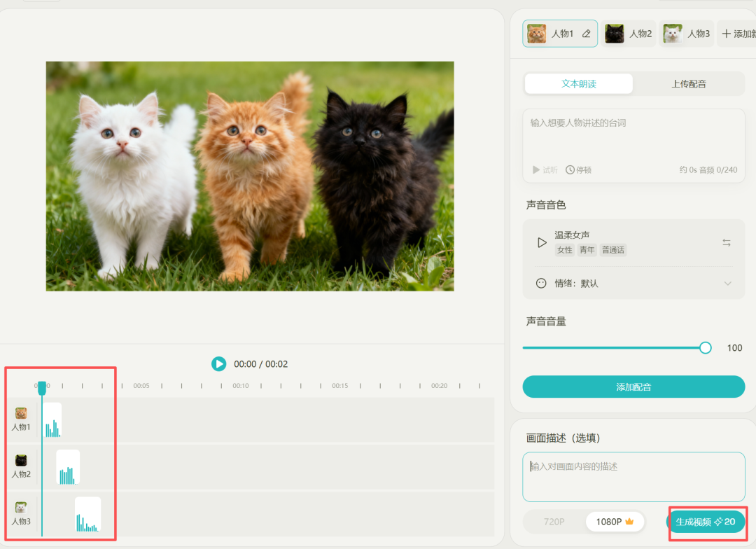
Task: Insert a pause with the 停顿 clock icon
Action: click(x=570, y=170)
